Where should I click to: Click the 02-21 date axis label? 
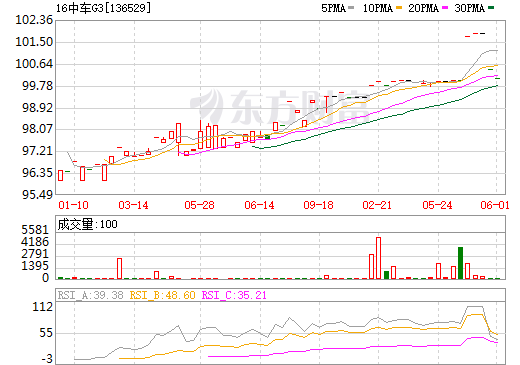tap(377, 205)
